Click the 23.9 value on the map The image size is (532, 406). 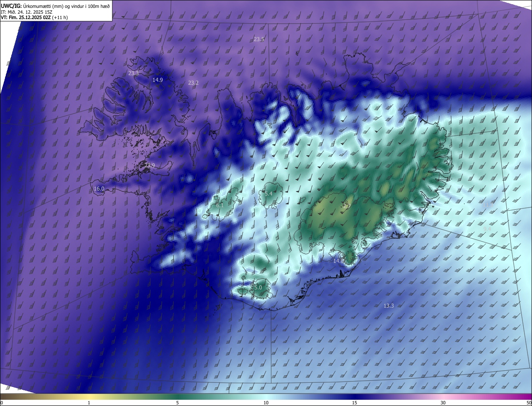pyautogui.click(x=150, y=166)
